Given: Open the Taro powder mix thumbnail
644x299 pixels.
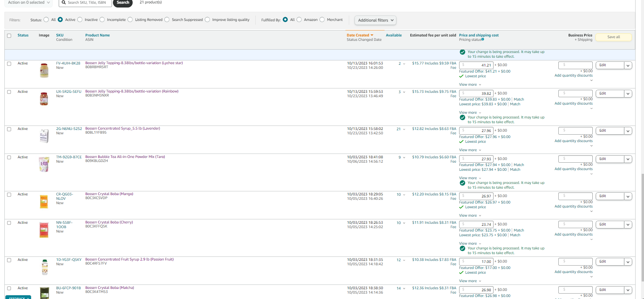Looking at the screenshot, I should pos(44,164).
